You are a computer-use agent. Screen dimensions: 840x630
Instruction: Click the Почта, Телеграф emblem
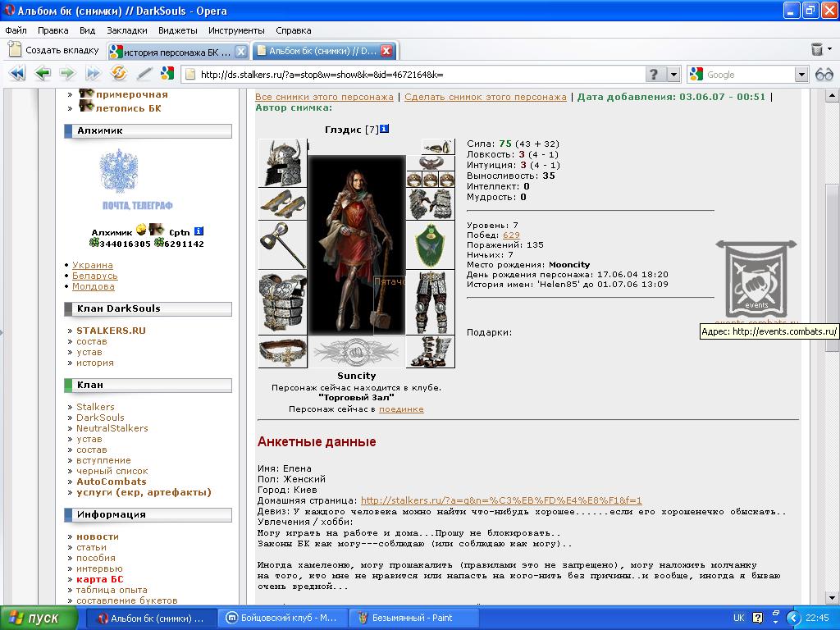138,180
